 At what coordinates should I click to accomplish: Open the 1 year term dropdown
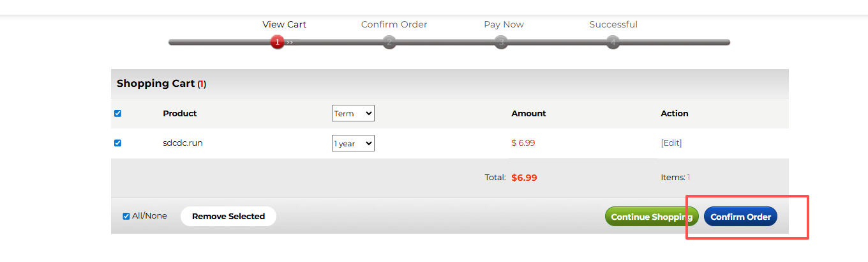[353, 143]
